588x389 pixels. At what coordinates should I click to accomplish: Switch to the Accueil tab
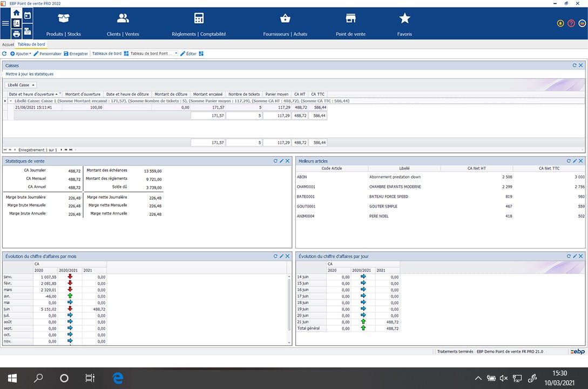click(8, 44)
